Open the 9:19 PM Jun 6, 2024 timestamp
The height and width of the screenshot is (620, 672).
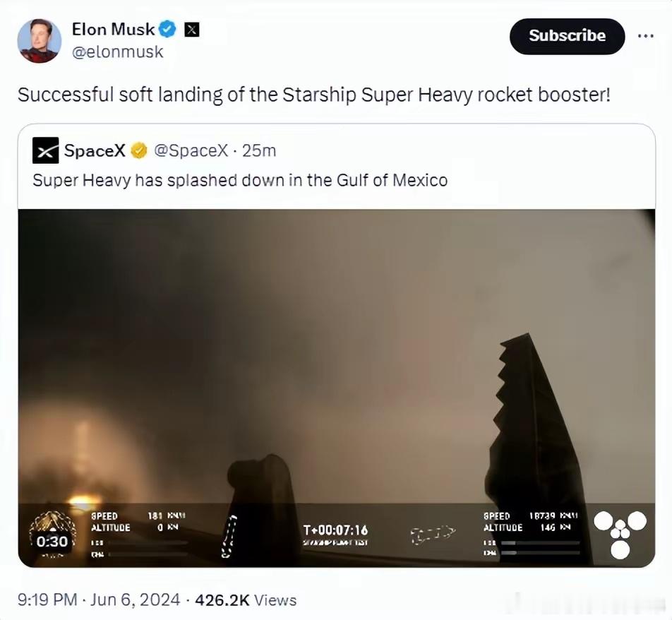(99, 600)
